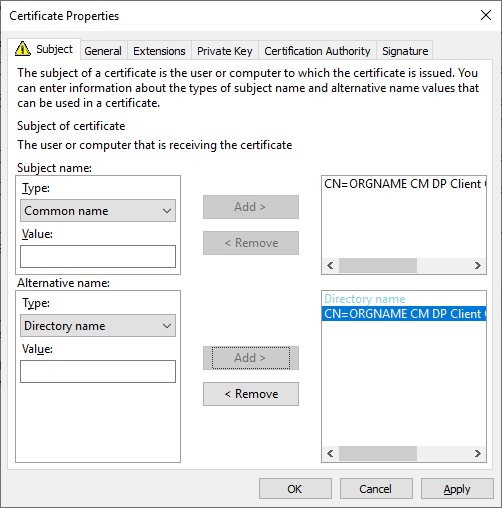Click the warning icon on Subject tab
Image resolution: width=502 pixels, height=508 pixels.
(23, 49)
